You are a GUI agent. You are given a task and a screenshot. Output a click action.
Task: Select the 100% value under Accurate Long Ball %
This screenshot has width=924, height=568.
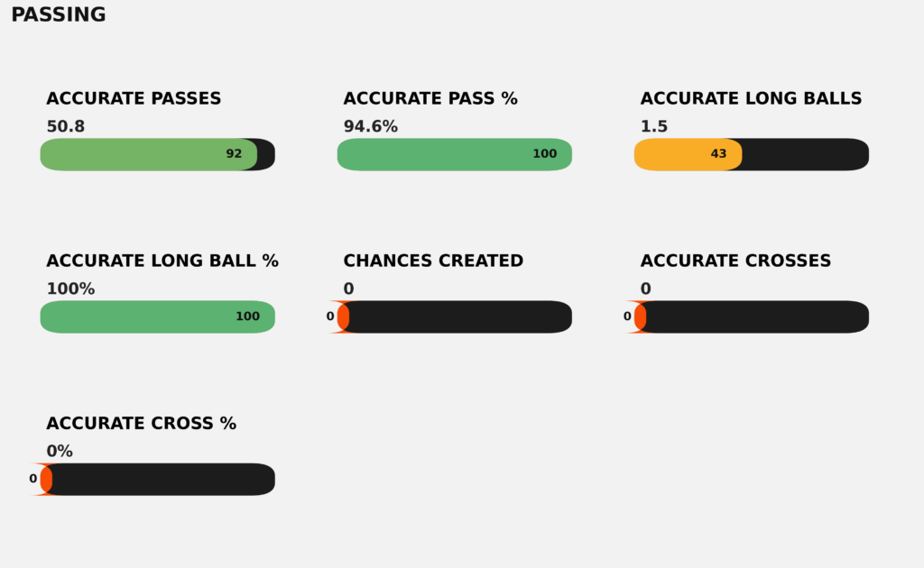[x=70, y=289]
